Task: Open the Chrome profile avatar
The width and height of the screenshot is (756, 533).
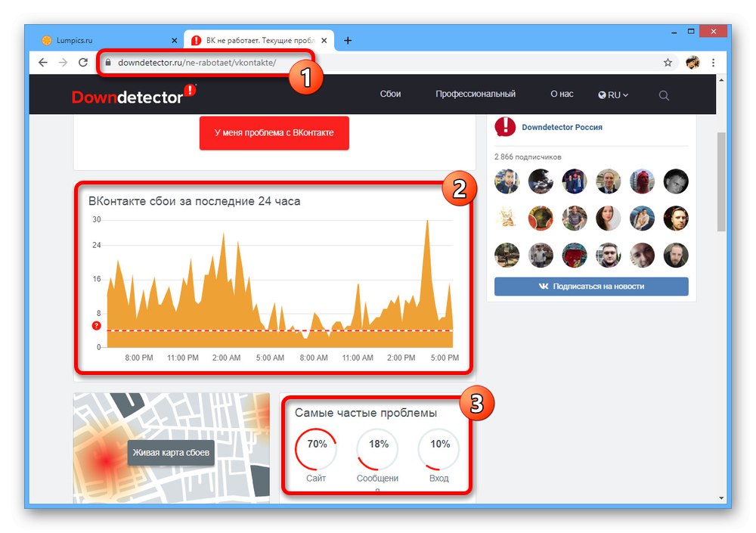Action: pyautogui.click(x=692, y=62)
